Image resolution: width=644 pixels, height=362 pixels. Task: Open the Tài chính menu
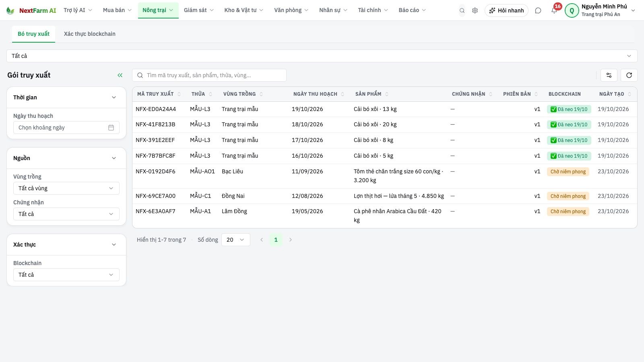pyautogui.click(x=373, y=10)
